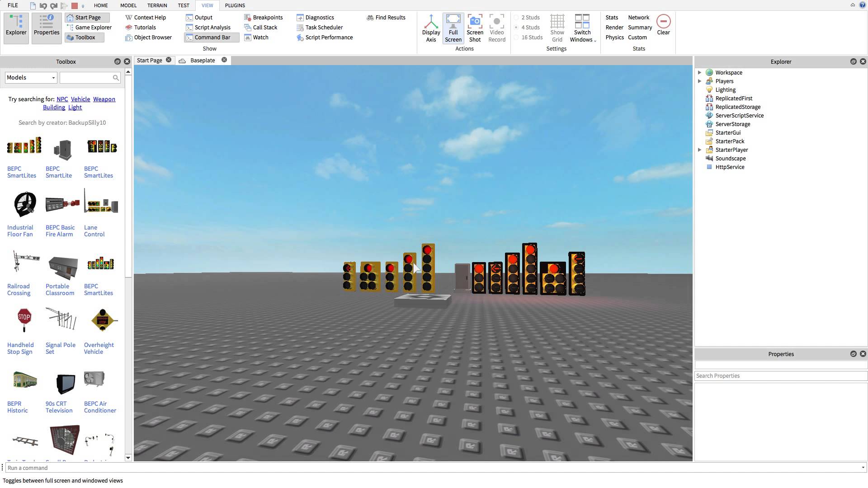Search the Toolbox using magnifier icon
This screenshot has height=488, width=868.
pos(116,78)
